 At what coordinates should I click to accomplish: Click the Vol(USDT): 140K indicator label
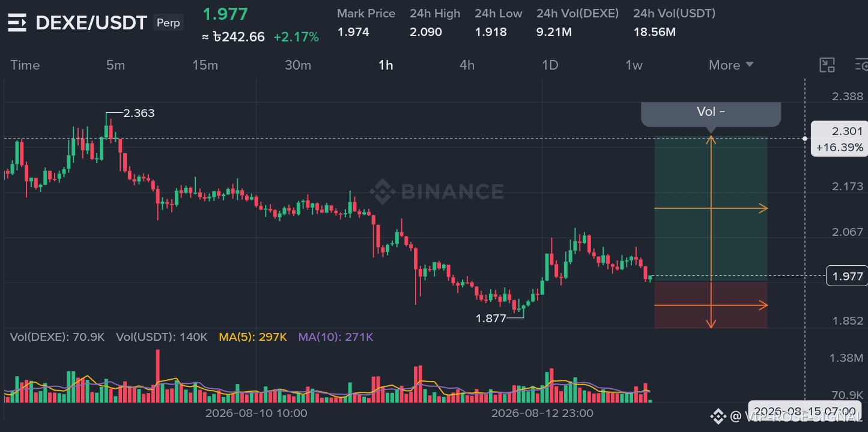point(162,337)
